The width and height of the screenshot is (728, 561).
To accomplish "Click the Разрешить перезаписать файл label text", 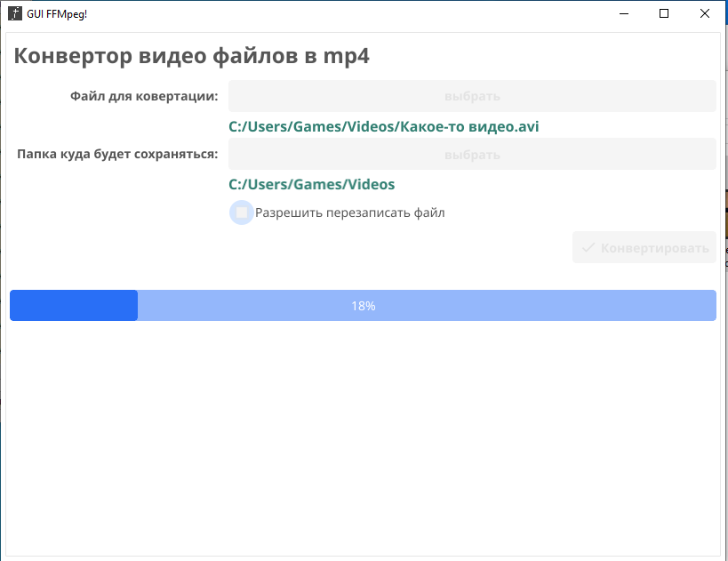I will pyautogui.click(x=349, y=212).
